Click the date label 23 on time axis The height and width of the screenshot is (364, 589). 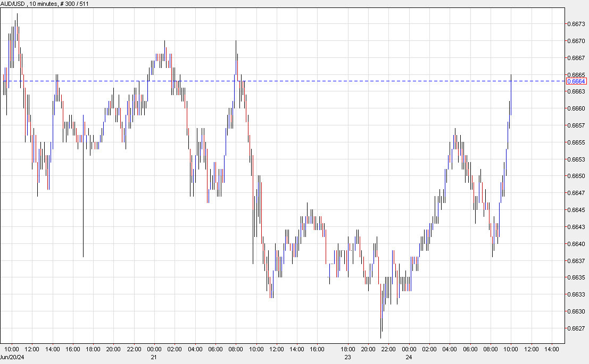pyautogui.click(x=347, y=357)
